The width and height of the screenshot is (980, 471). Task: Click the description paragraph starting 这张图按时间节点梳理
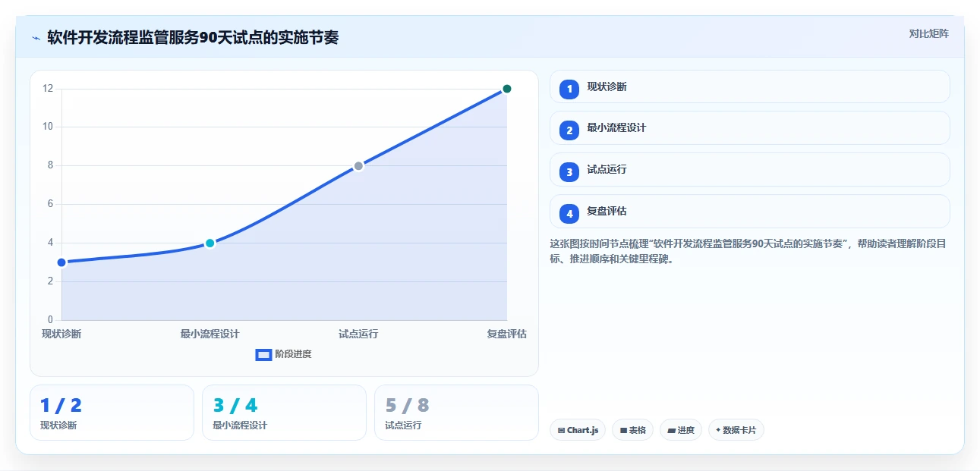(748, 251)
